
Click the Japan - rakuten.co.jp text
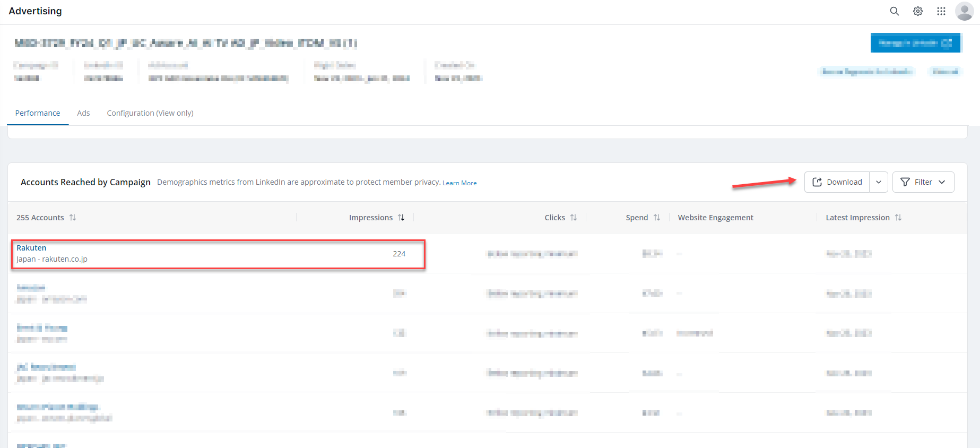[x=52, y=259]
